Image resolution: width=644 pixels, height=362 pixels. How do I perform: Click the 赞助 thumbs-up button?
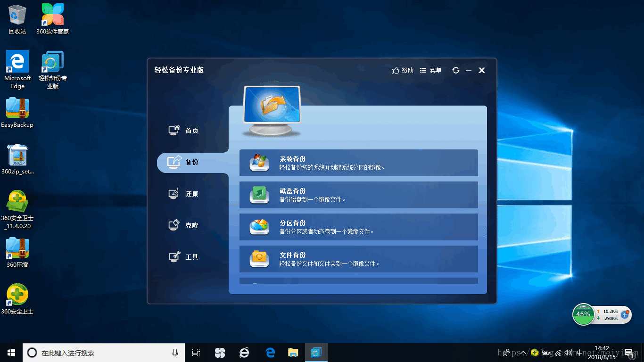click(402, 70)
